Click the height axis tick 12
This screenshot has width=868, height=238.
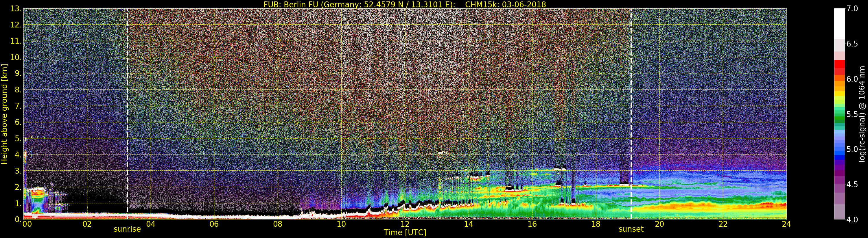pyautogui.click(x=16, y=25)
